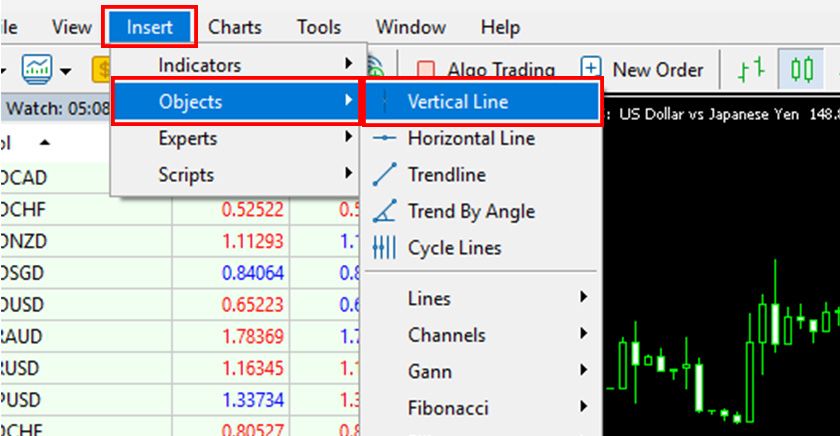Viewport: 840px width, 436px height.
Task: Select the Vertical Line object
Action: coord(457,102)
